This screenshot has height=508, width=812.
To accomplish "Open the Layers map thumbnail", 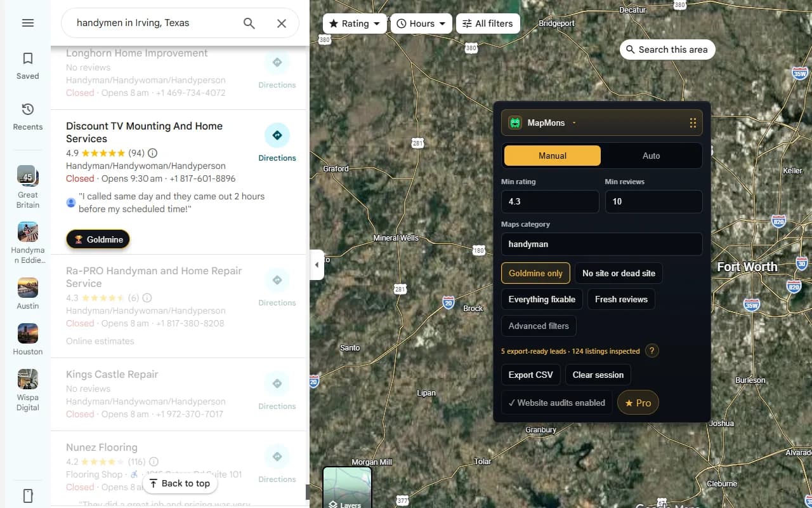I will (347, 488).
